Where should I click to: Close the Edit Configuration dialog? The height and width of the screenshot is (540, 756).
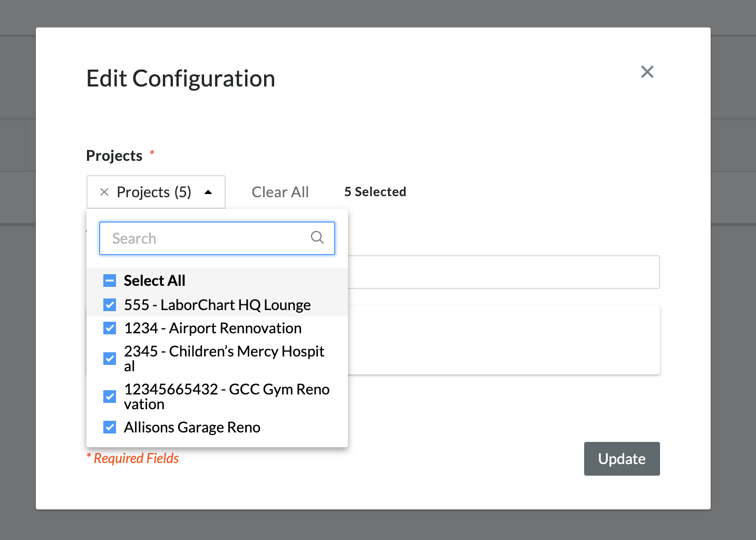(x=647, y=72)
